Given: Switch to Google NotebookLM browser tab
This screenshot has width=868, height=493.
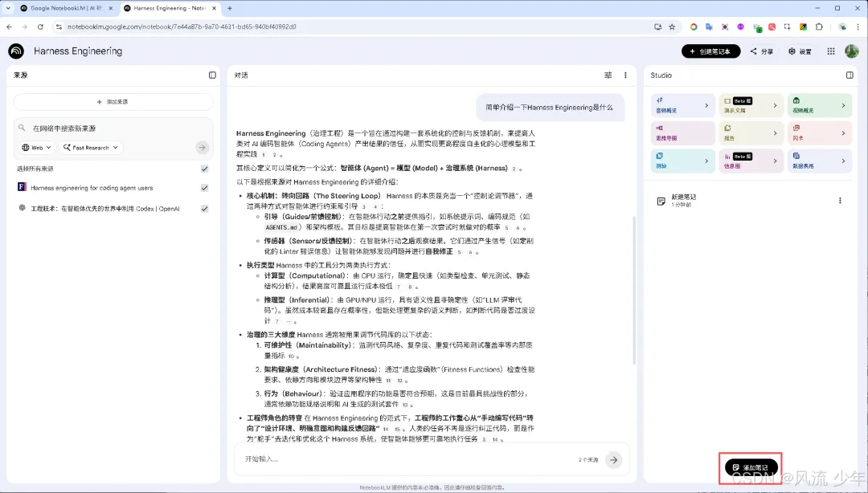Looking at the screenshot, I should 65,8.
